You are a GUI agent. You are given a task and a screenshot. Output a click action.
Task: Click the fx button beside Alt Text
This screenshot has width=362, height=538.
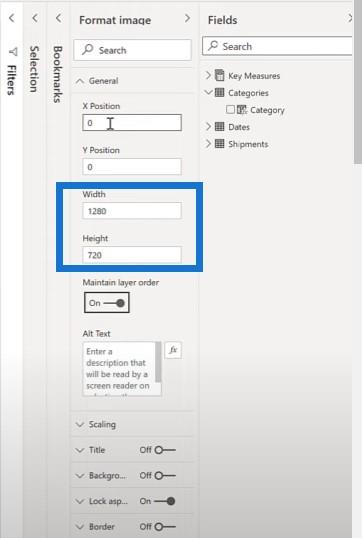point(173,350)
